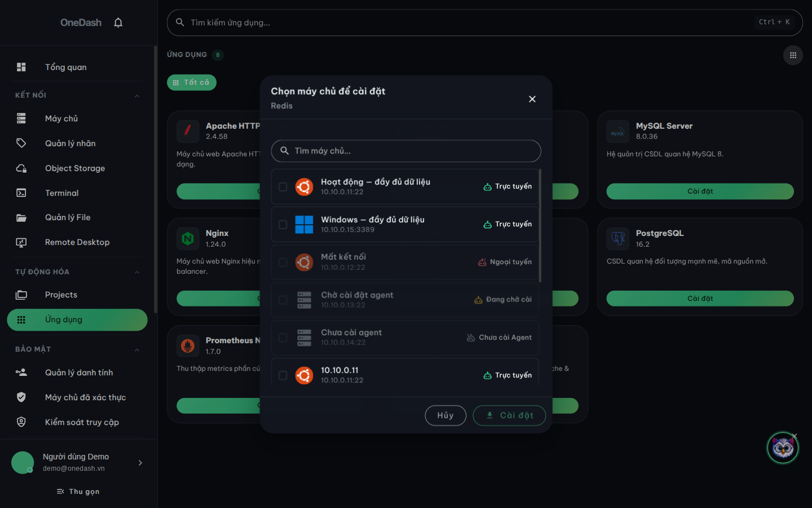Click Cài đặt button for PostgreSQL
The height and width of the screenshot is (508, 812).
tap(700, 299)
